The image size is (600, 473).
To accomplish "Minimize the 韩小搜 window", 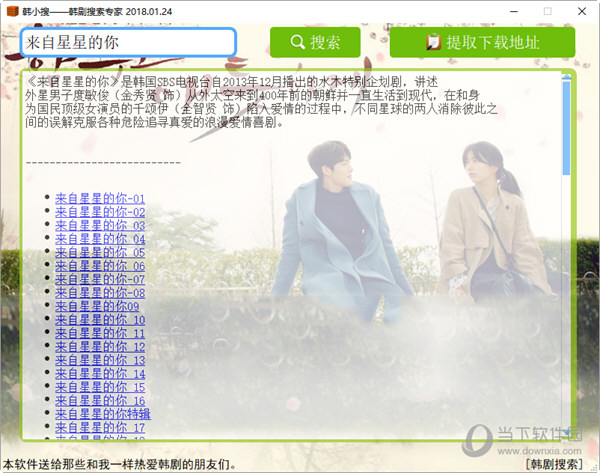I will coord(514,11).
